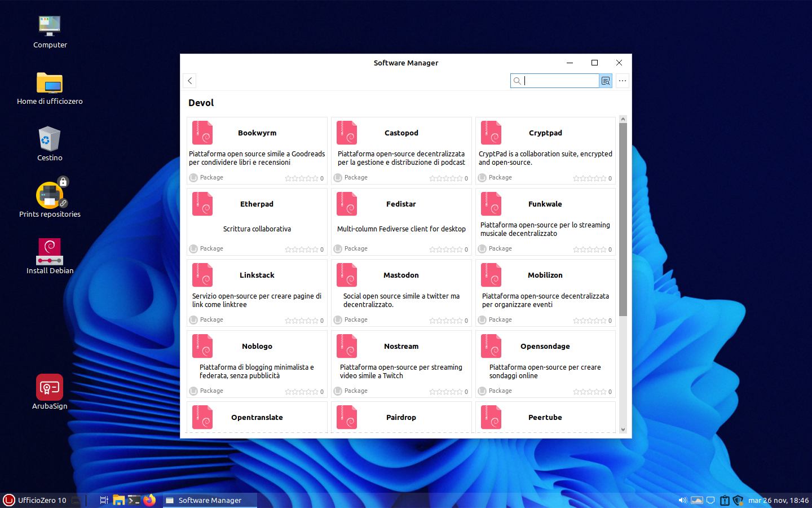Open the Mobilizon package icon
This screenshot has height=508, width=812.
tap(491, 275)
